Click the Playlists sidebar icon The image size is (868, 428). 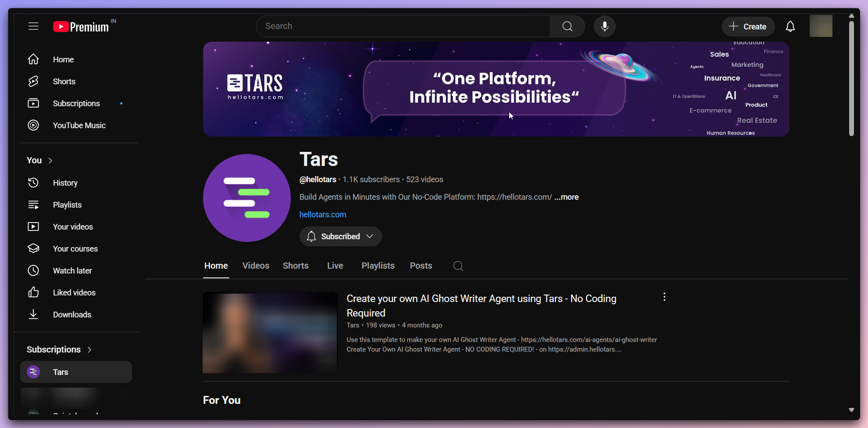click(x=33, y=205)
